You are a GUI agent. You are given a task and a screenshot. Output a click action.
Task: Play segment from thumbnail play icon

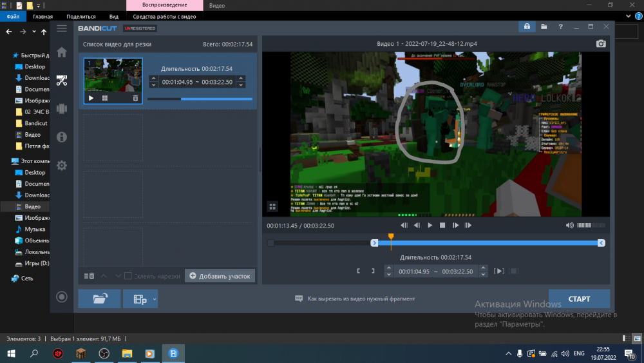click(91, 98)
